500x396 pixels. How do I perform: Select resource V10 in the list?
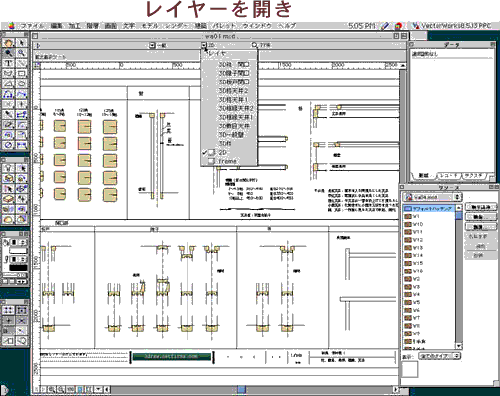point(429,224)
